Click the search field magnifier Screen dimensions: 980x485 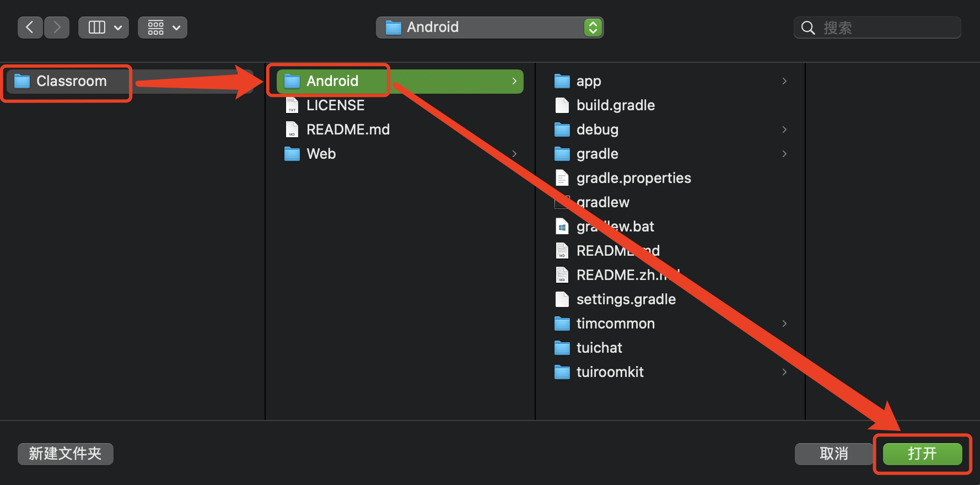coord(808,28)
